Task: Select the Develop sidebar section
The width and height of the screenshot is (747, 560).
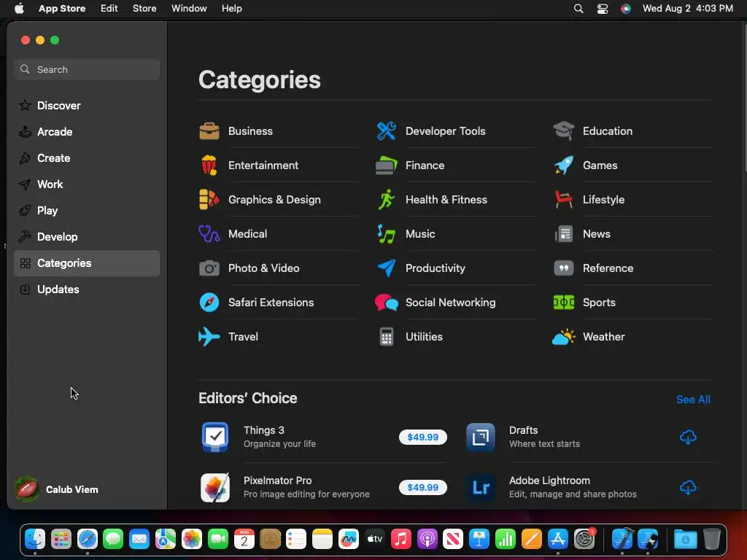Action: point(87,237)
